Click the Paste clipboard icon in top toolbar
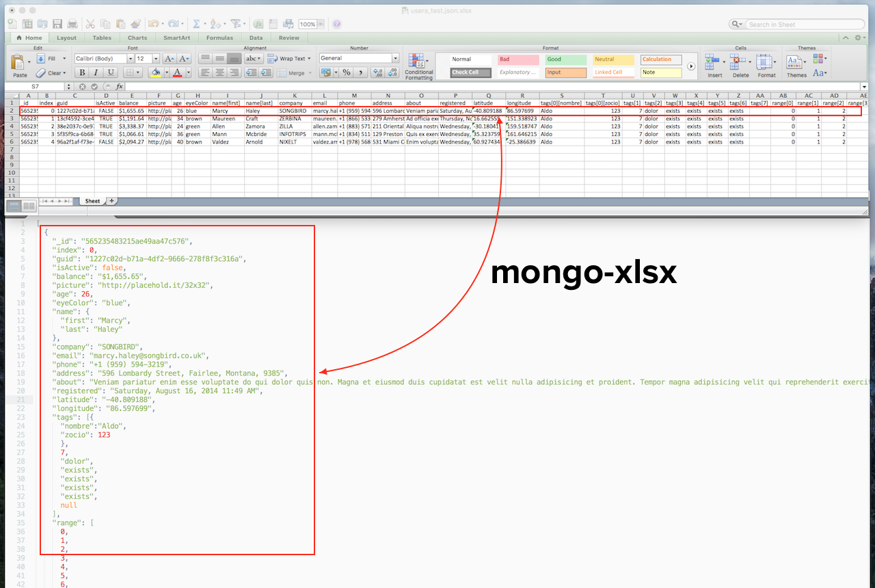Screen dimensions: 875x588 tap(120, 24)
